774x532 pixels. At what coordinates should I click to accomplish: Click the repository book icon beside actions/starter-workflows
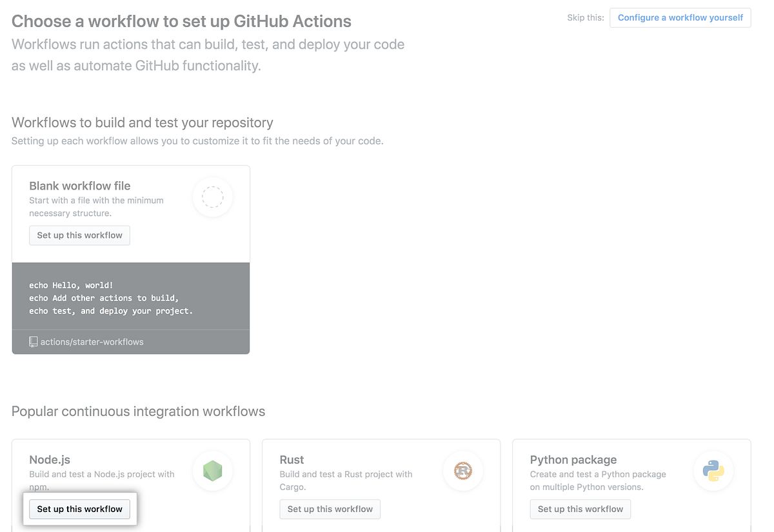coord(33,341)
